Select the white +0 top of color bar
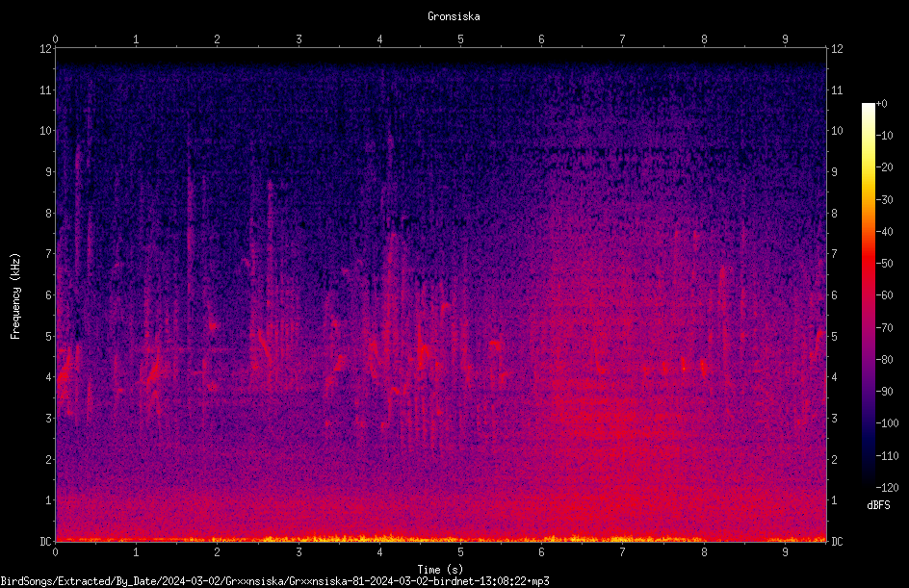This screenshot has width=909, height=588. tap(868, 107)
